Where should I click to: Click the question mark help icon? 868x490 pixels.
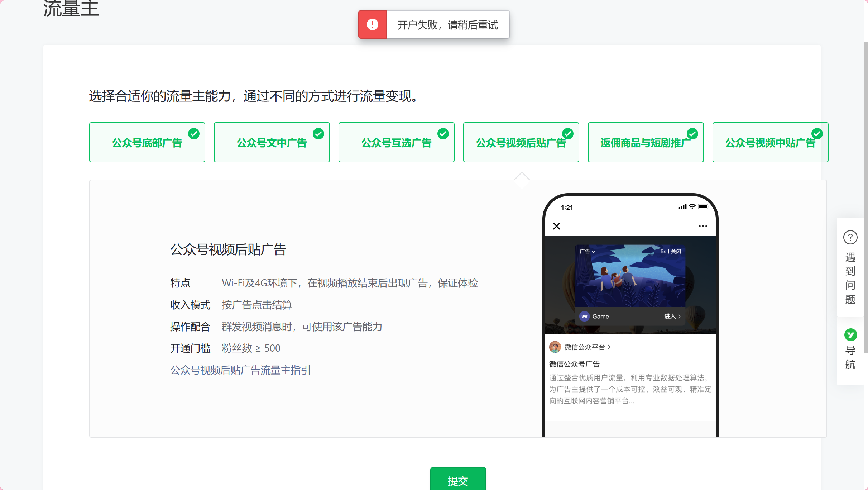tap(850, 237)
